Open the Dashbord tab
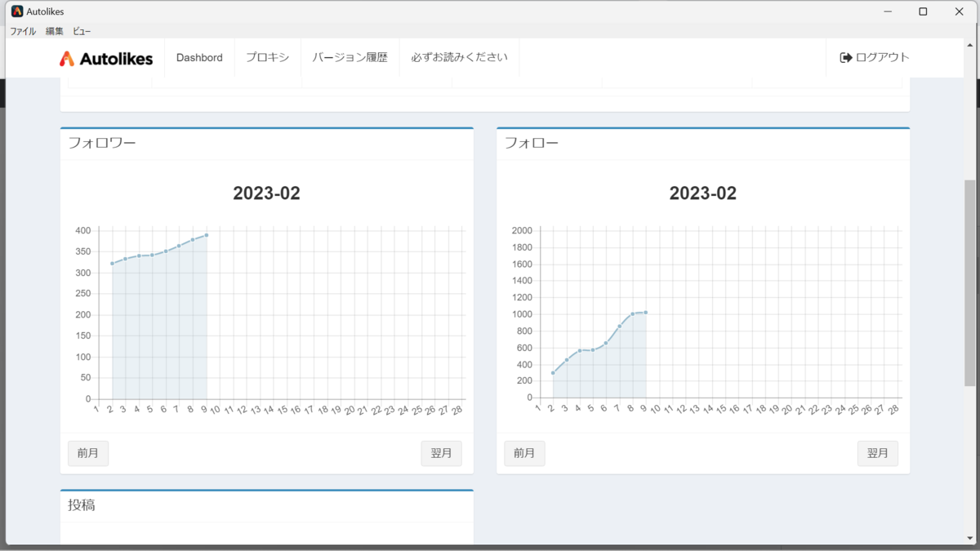The width and height of the screenshot is (980, 551). click(x=199, y=58)
